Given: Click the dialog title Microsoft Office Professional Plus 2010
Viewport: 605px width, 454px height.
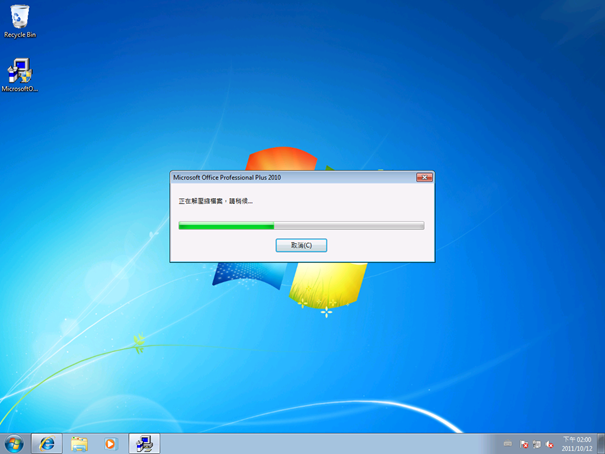Looking at the screenshot, I should tap(227, 177).
